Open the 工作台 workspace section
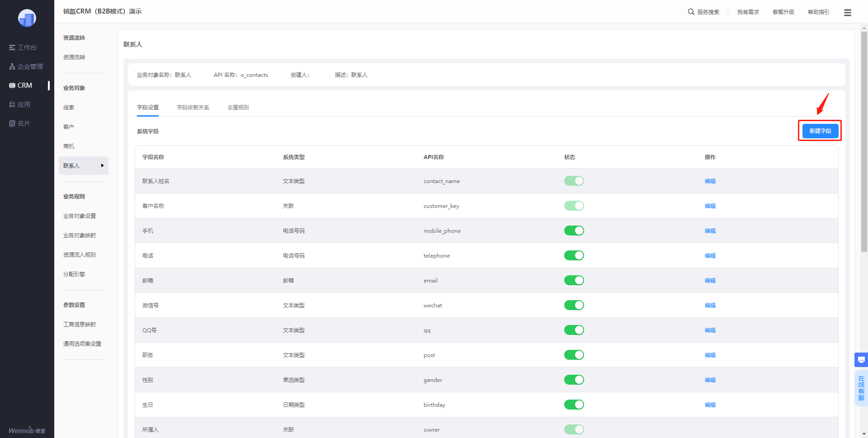This screenshot has width=868, height=438. tap(23, 47)
